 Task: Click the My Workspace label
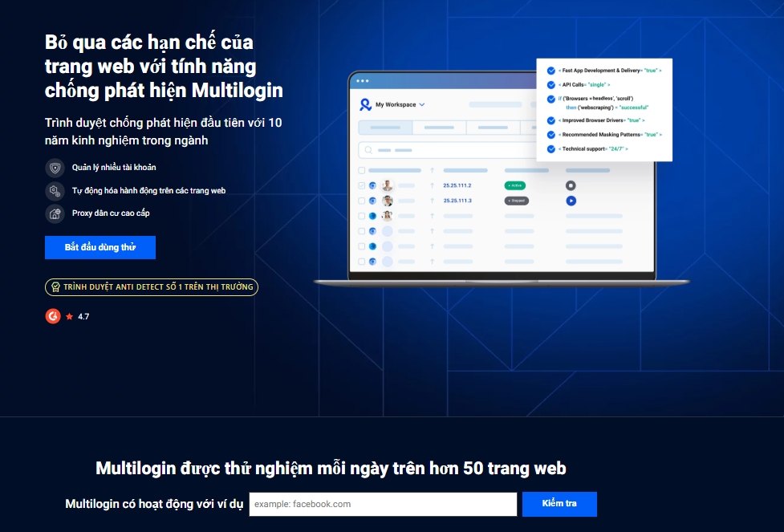[396, 104]
